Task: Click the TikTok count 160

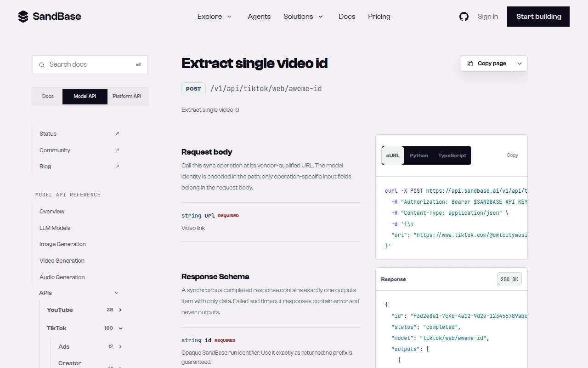Action: (108, 328)
